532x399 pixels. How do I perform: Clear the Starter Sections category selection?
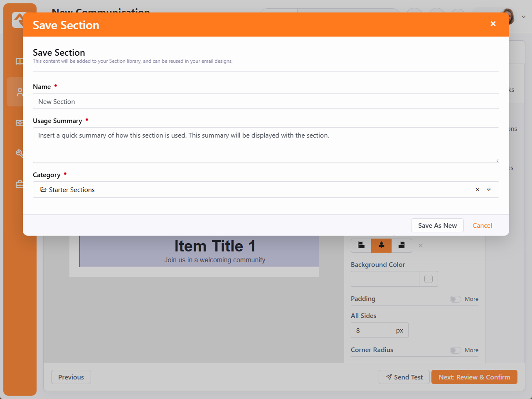[478, 190]
